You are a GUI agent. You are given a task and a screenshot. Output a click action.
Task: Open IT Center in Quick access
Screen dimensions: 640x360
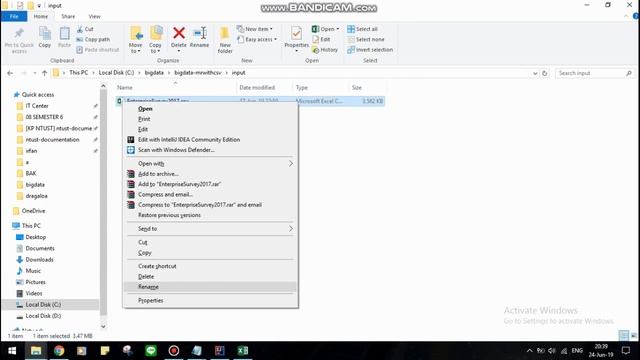pyautogui.click(x=37, y=106)
